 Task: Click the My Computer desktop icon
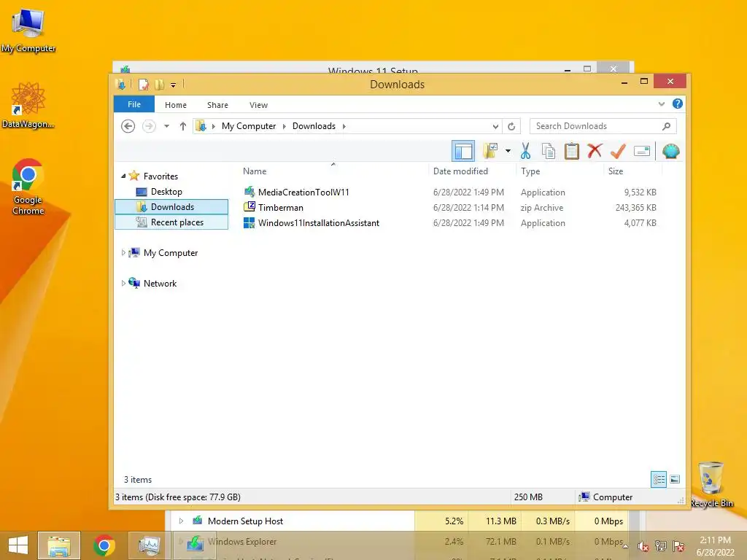pyautogui.click(x=28, y=31)
